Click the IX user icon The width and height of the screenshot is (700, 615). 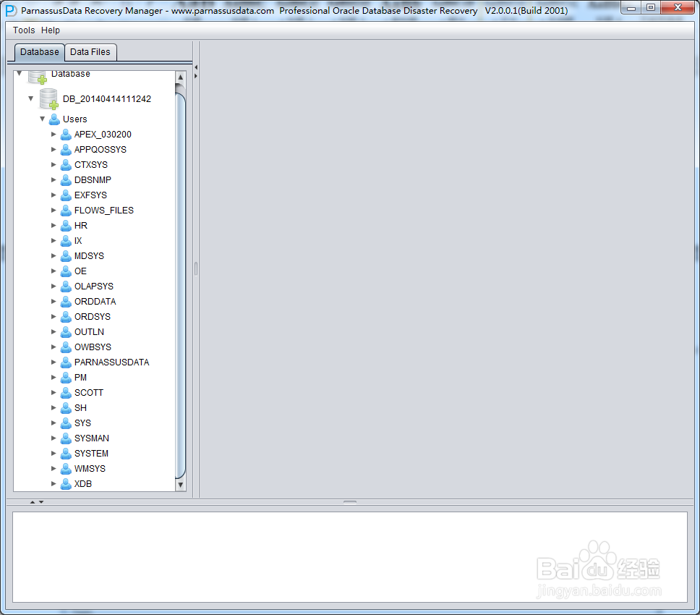coord(66,241)
